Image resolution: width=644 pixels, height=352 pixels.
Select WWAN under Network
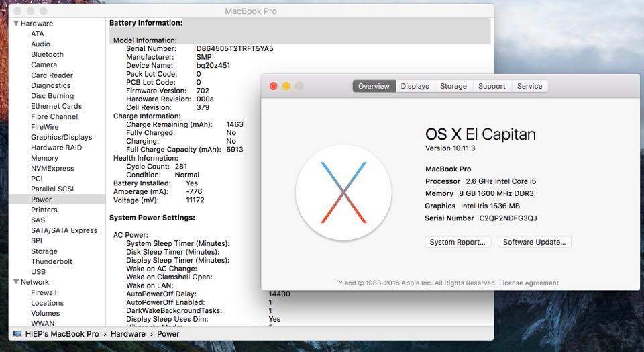click(x=42, y=323)
